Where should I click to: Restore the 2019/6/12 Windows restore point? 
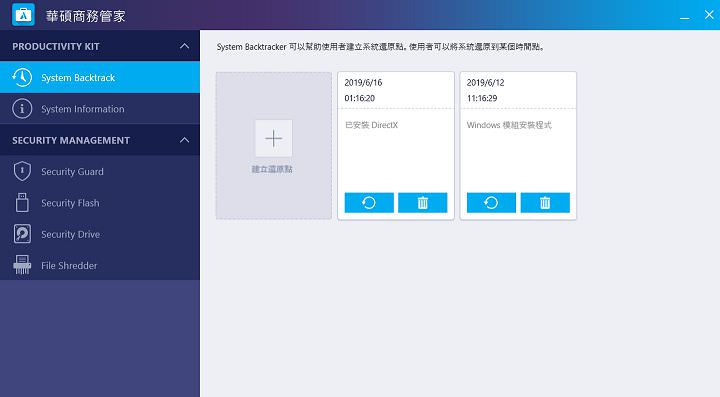click(491, 202)
